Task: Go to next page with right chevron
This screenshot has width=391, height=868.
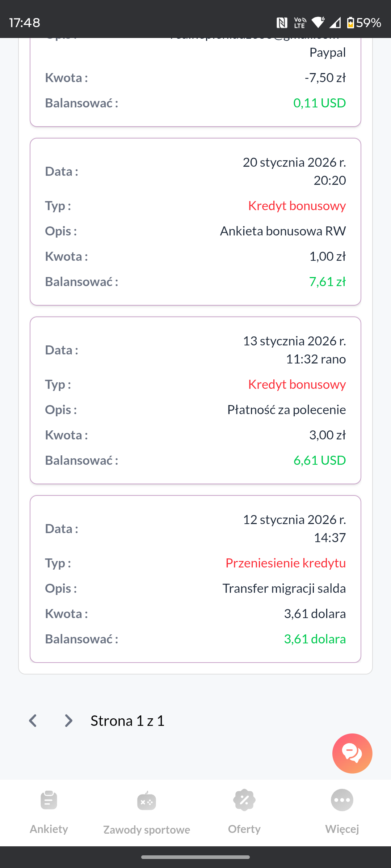Action: [x=68, y=721]
